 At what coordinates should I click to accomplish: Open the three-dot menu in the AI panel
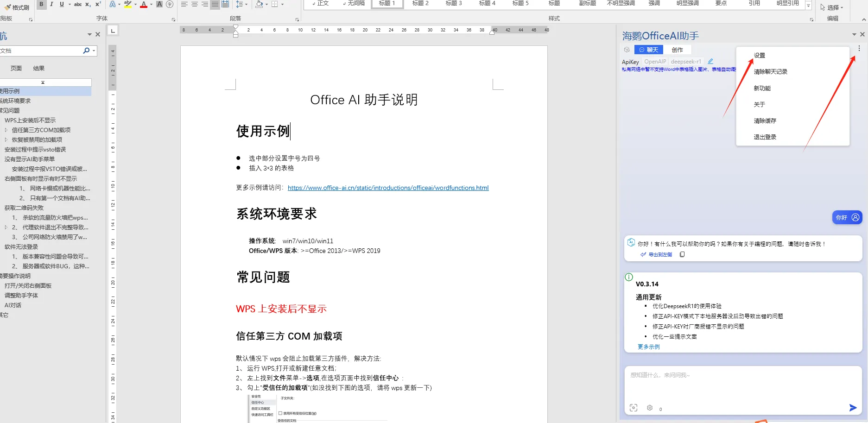tap(859, 49)
